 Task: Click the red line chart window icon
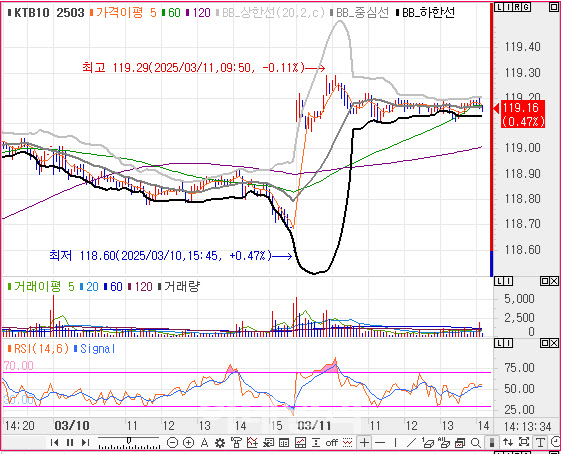click(300, 443)
